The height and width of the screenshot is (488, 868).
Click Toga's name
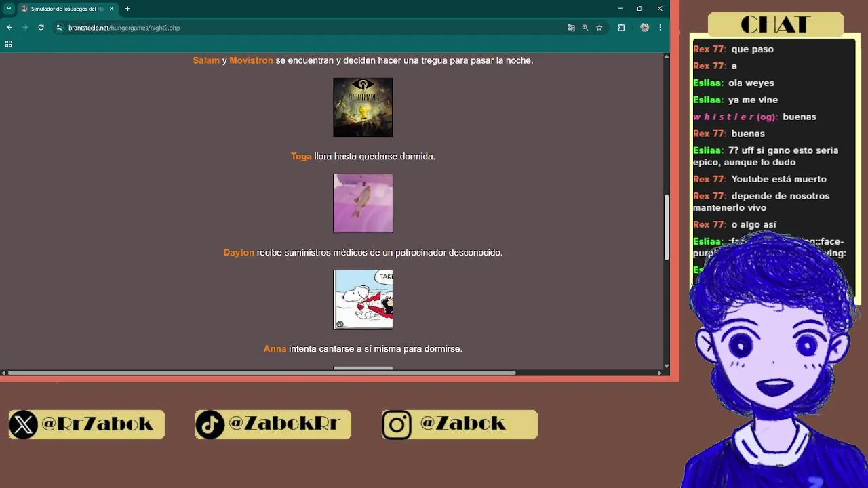click(301, 157)
